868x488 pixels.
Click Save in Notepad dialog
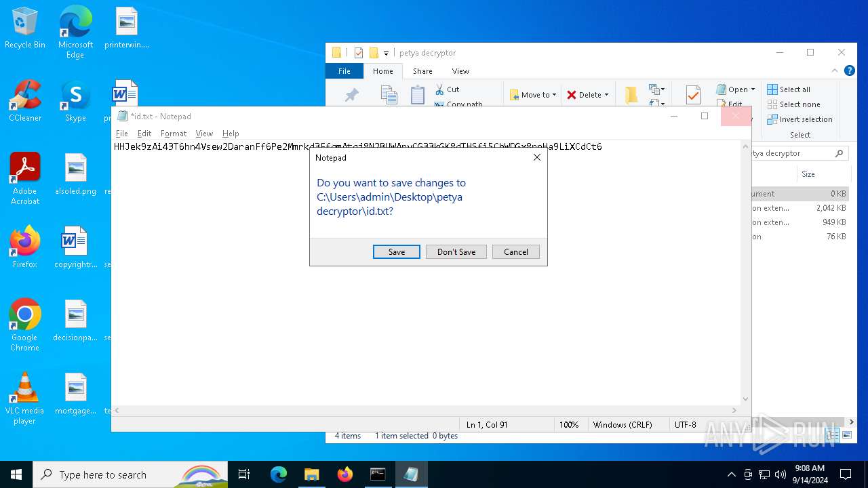point(397,251)
